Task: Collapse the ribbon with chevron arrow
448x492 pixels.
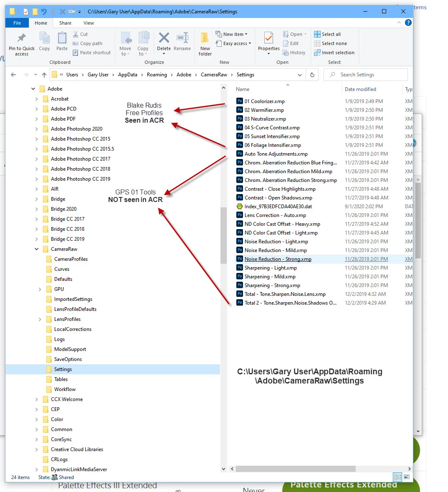Action: click(x=399, y=23)
